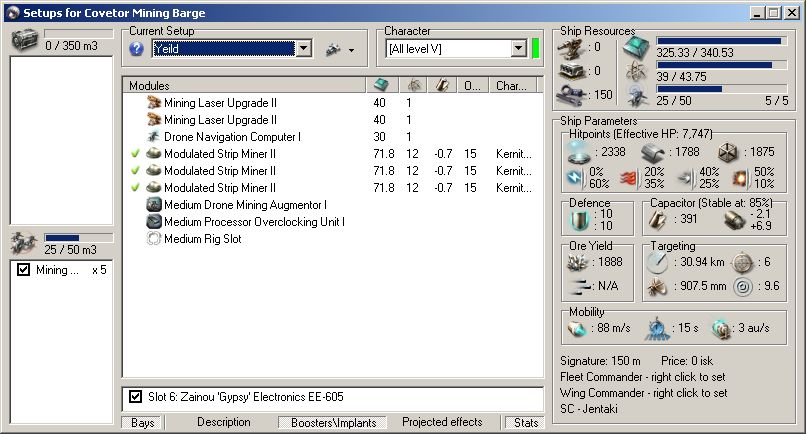Viewport: 806px width, 434px height.
Task: Sort by the O... column header
Action: tap(472, 85)
